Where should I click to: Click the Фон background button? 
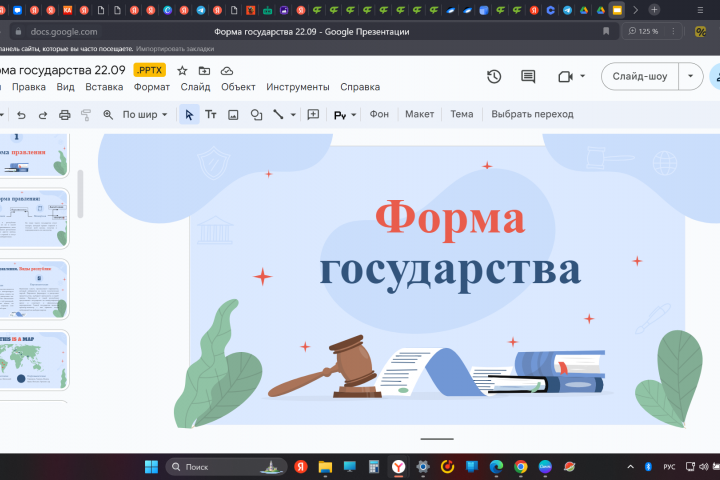[379, 114]
